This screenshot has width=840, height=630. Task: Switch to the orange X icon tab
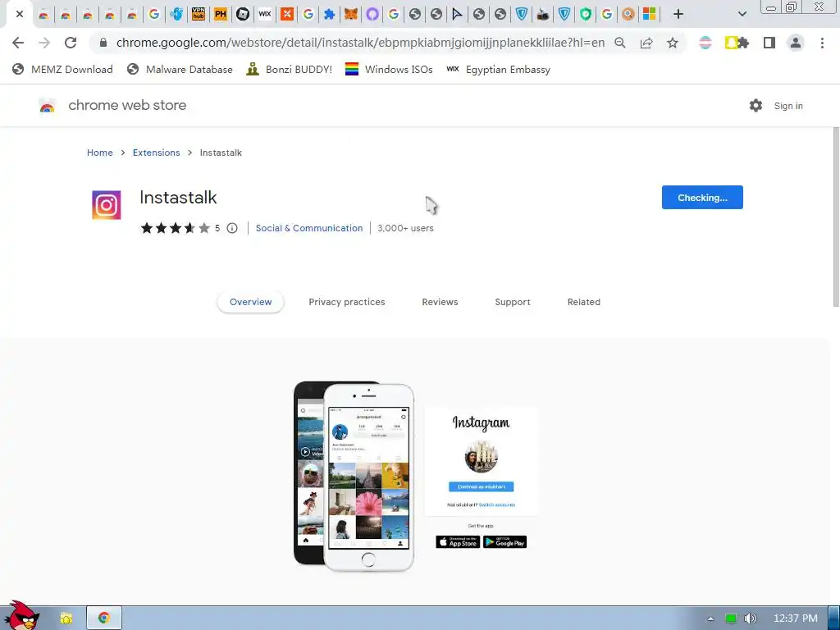[x=287, y=15]
